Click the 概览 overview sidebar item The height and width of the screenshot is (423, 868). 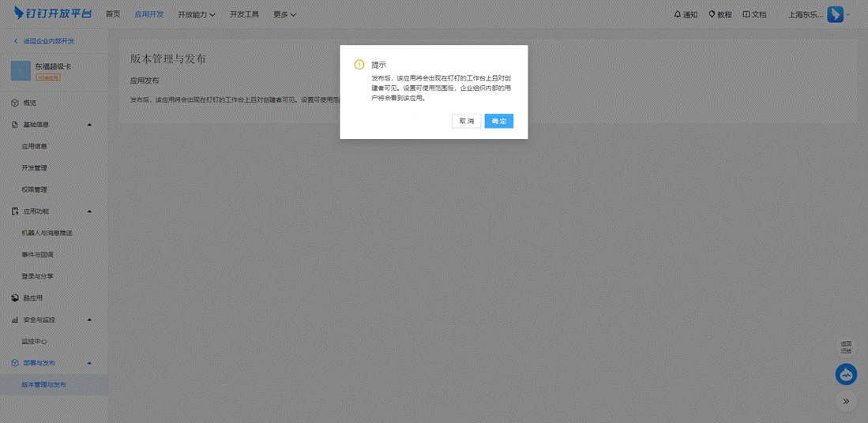[29, 103]
